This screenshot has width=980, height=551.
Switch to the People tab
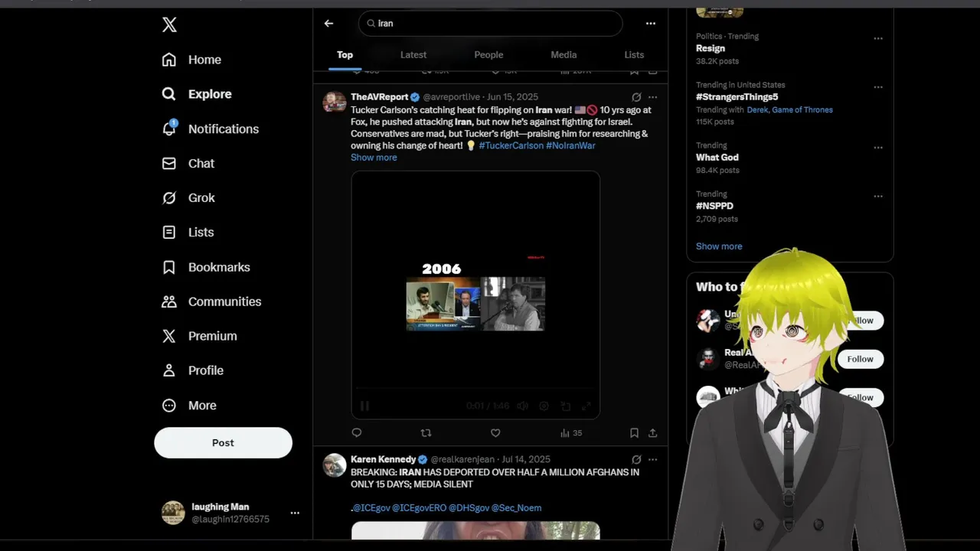tap(488, 55)
